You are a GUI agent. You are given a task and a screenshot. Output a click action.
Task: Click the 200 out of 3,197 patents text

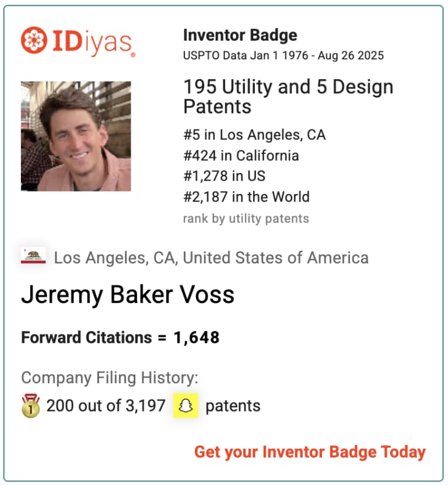coord(106,406)
